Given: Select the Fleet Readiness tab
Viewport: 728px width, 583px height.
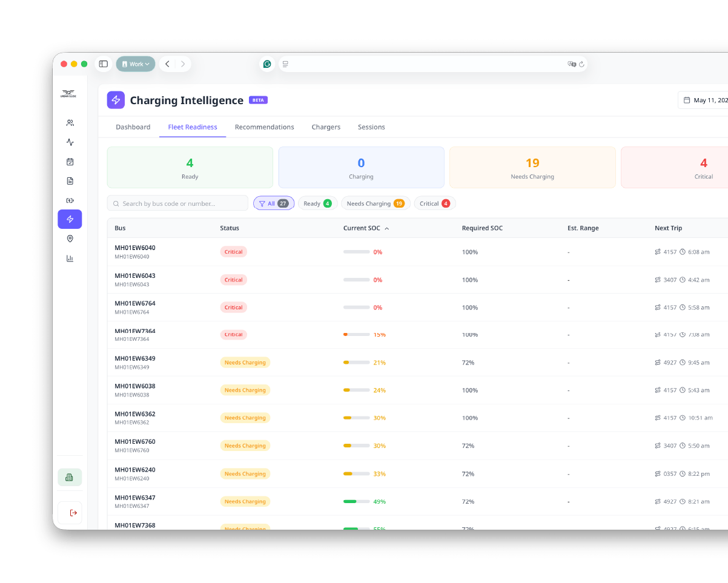Looking at the screenshot, I should click(193, 127).
